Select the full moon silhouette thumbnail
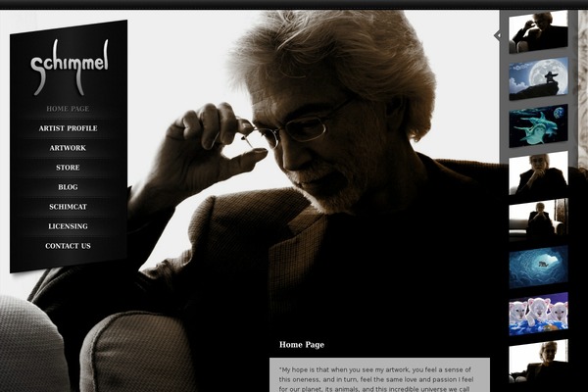The width and height of the screenshot is (588, 392). pos(538,78)
